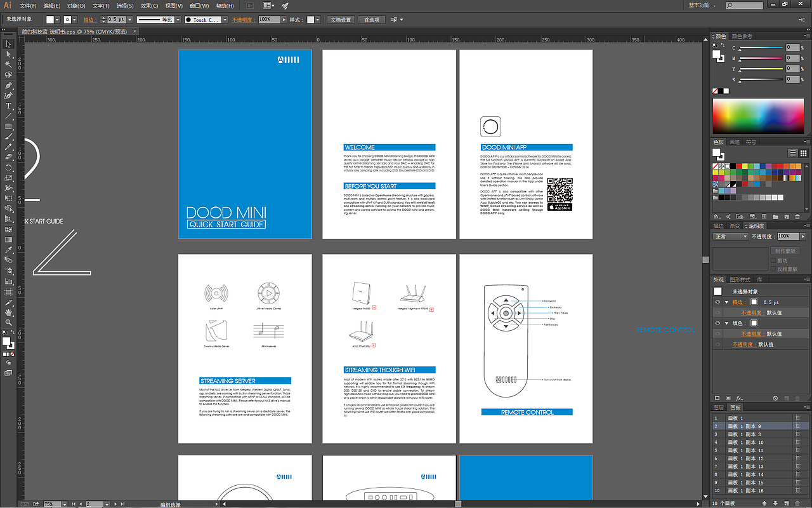The width and height of the screenshot is (812, 508).
Task: Add new effect fx icon in Appearance panel
Action: 740,398
